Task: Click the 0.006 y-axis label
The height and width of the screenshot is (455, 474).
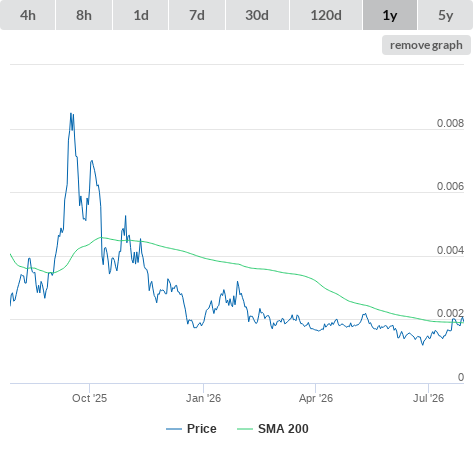Action: coord(450,186)
